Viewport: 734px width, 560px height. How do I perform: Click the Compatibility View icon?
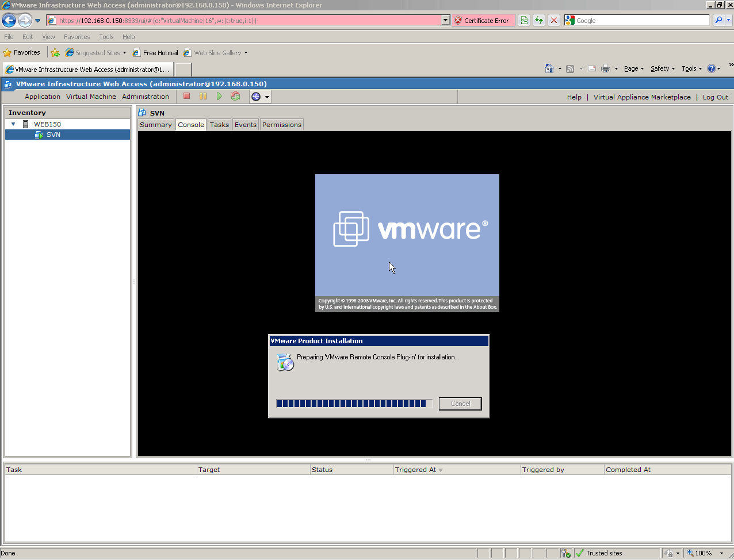[x=524, y=20]
